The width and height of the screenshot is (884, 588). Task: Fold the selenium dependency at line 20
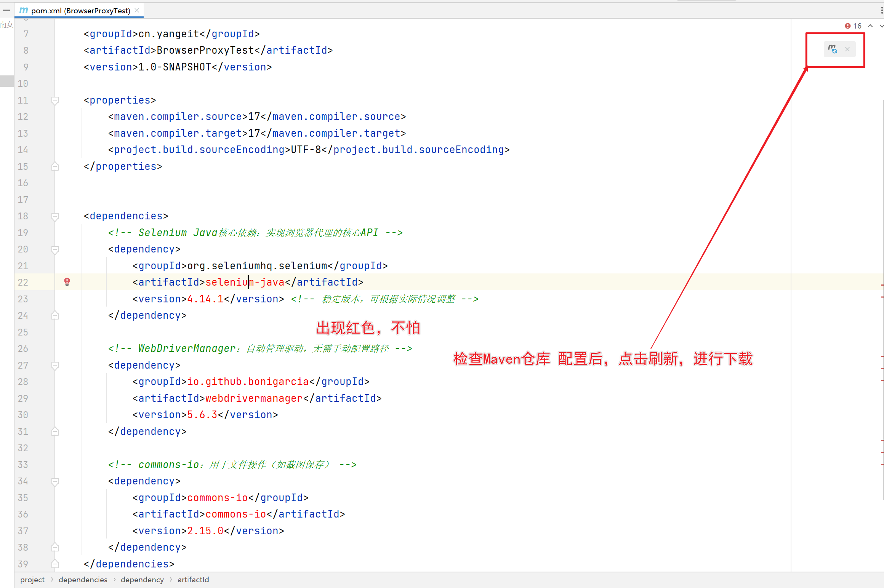coord(55,249)
